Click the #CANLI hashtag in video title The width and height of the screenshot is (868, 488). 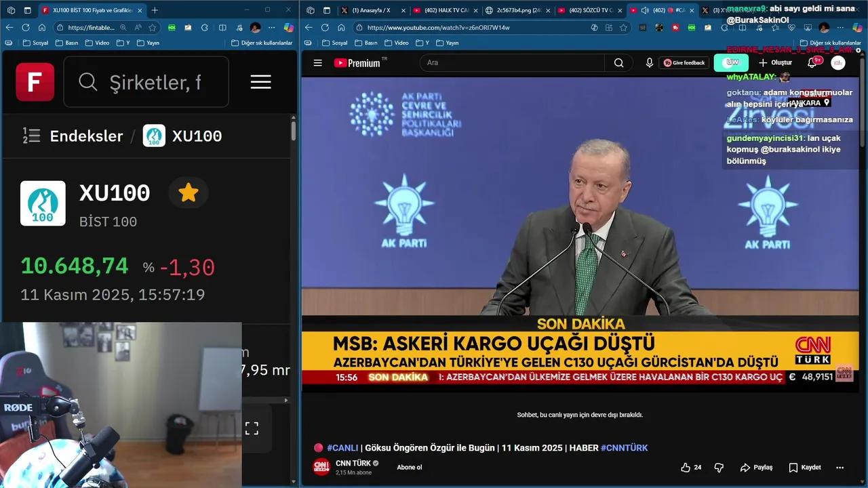coord(342,448)
